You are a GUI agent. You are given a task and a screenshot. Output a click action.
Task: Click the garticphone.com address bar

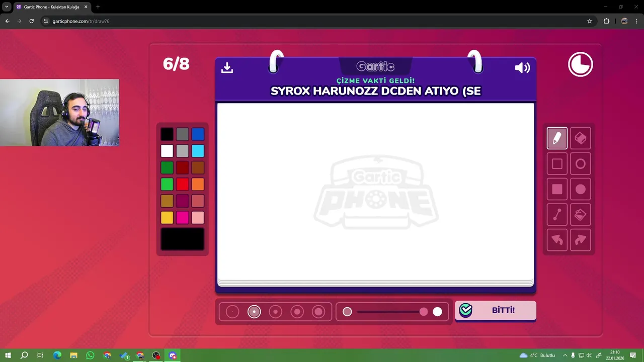click(x=312, y=21)
